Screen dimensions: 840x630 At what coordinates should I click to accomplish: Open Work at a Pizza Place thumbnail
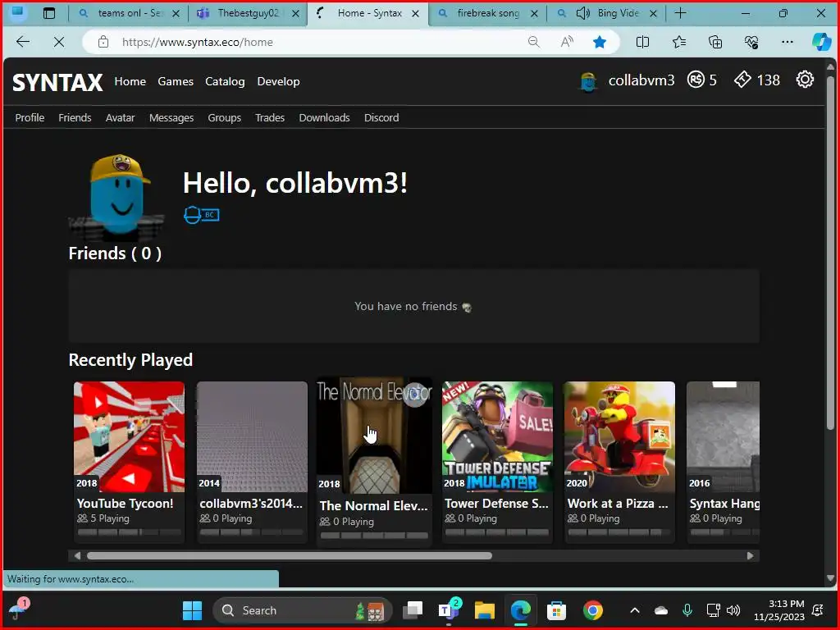(620, 436)
